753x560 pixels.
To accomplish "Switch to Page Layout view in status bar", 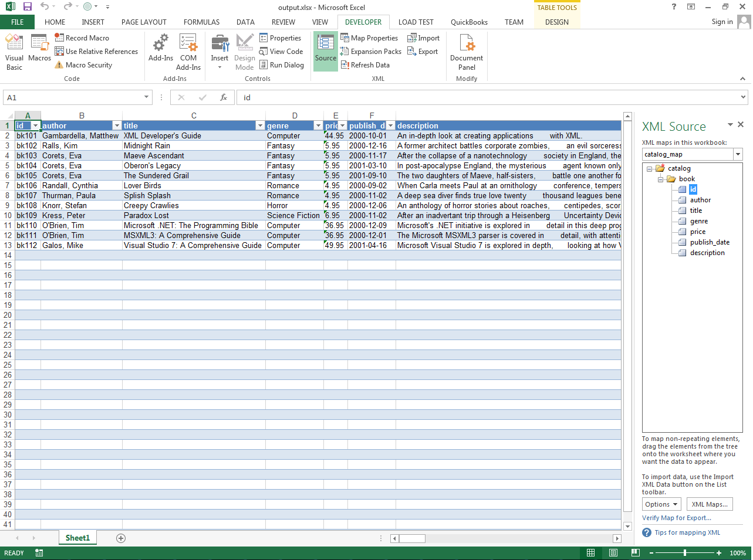I will [x=613, y=553].
